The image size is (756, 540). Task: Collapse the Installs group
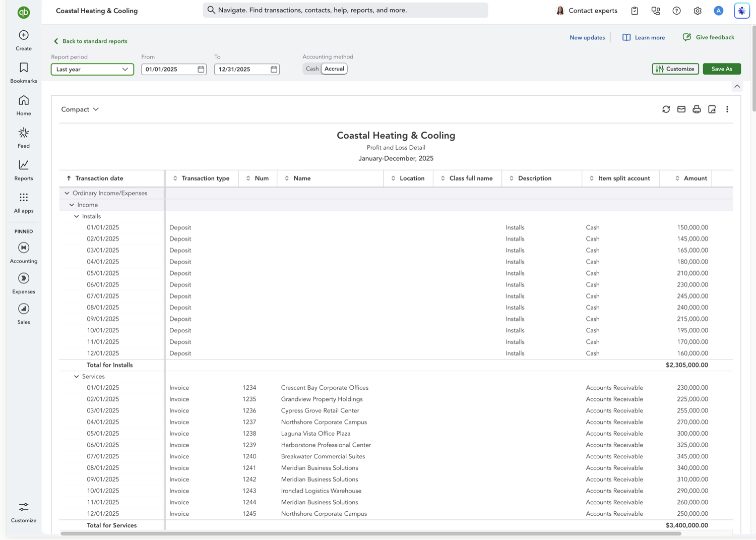(x=77, y=216)
